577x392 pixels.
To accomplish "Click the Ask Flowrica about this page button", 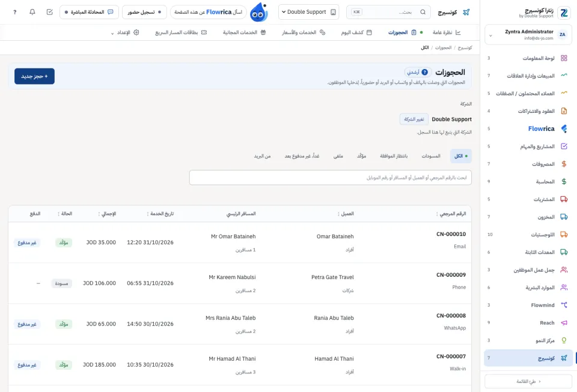I will point(209,12).
